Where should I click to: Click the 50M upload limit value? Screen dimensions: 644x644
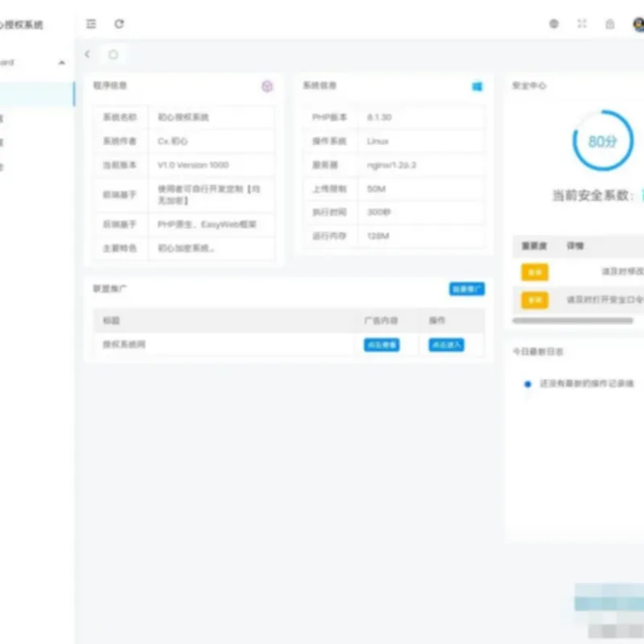coord(376,188)
